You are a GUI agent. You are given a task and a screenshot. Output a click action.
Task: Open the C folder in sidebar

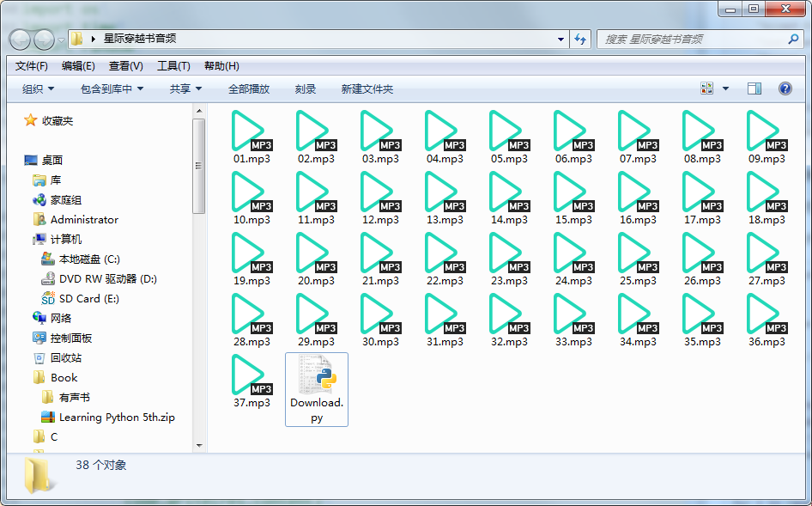[45, 437]
